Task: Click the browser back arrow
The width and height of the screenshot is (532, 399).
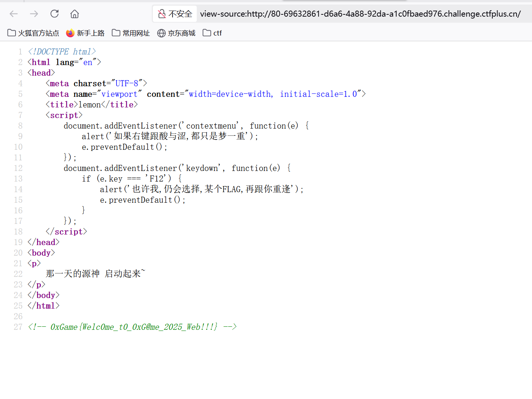Action: (x=14, y=14)
